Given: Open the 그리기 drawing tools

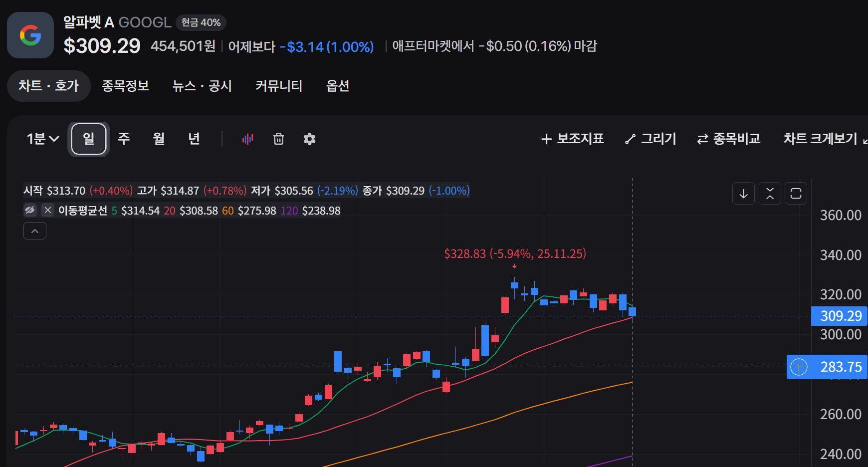Looking at the screenshot, I should pos(651,139).
